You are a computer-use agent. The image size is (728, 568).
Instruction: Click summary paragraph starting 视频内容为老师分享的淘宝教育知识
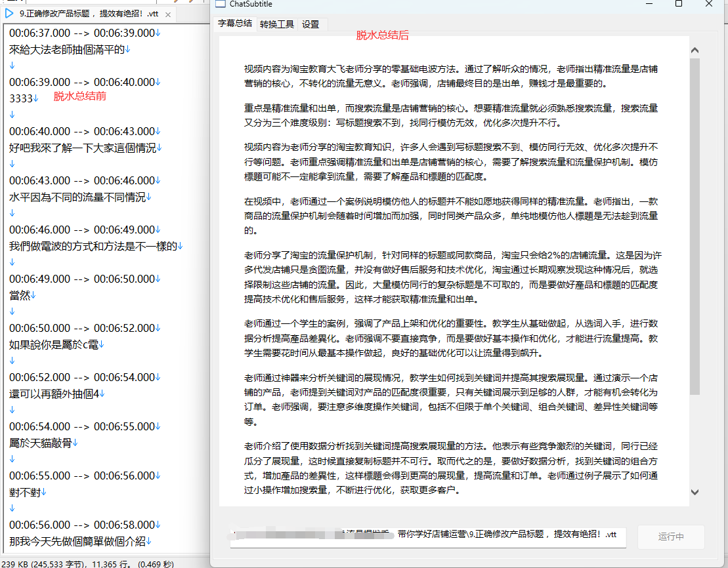click(451, 162)
